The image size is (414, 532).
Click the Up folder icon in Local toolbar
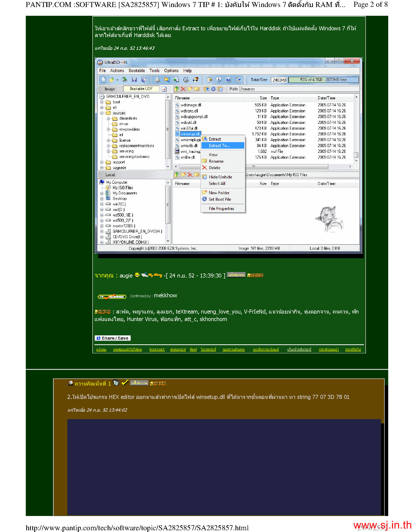176,175
